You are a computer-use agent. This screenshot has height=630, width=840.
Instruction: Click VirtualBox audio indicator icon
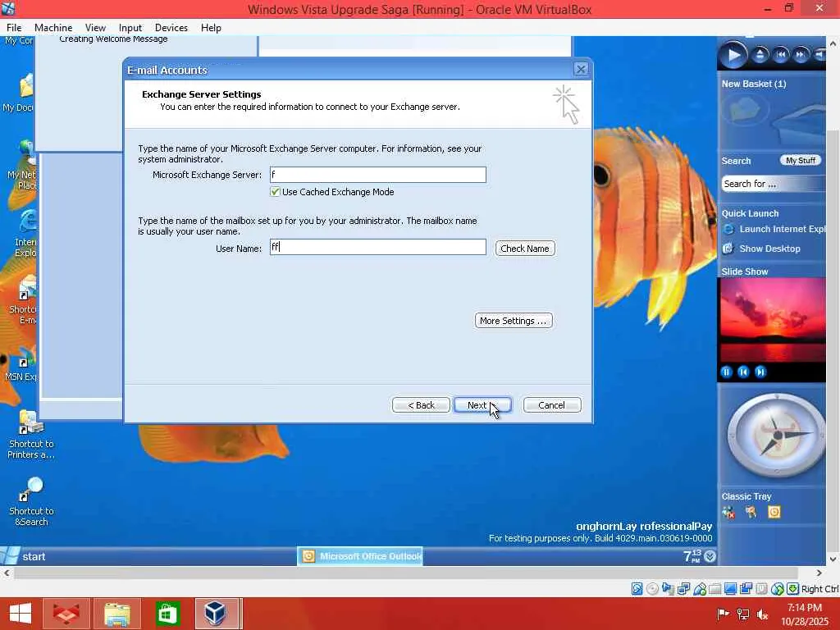click(x=668, y=589)
